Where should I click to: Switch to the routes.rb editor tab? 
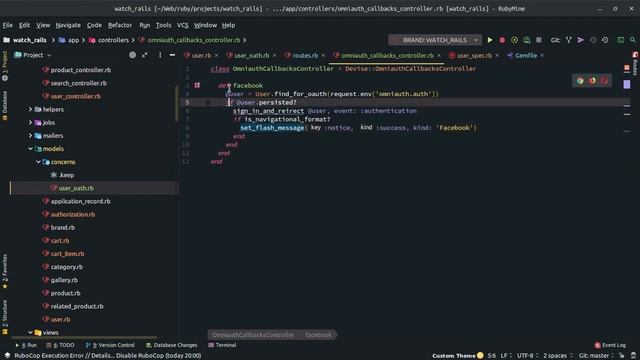(305, 56)
